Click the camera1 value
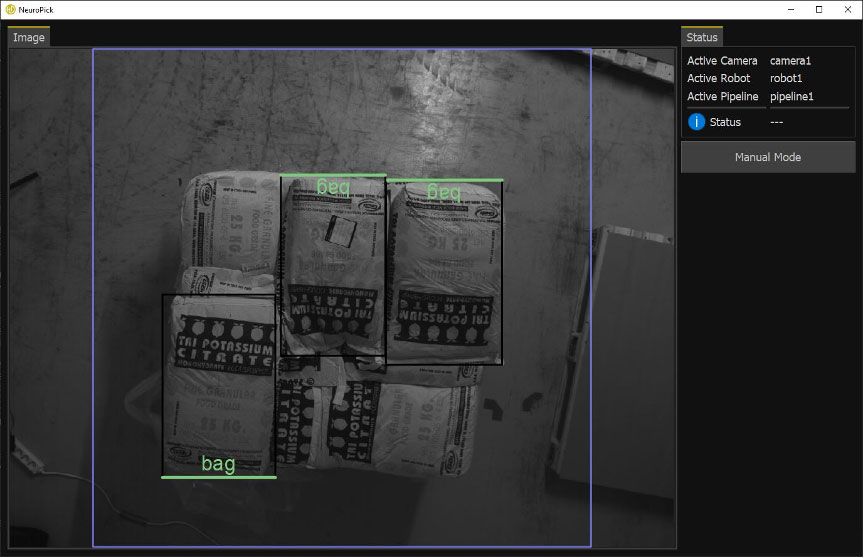The image size is (864, 558). pyautogui.click(x=790, y=61)
